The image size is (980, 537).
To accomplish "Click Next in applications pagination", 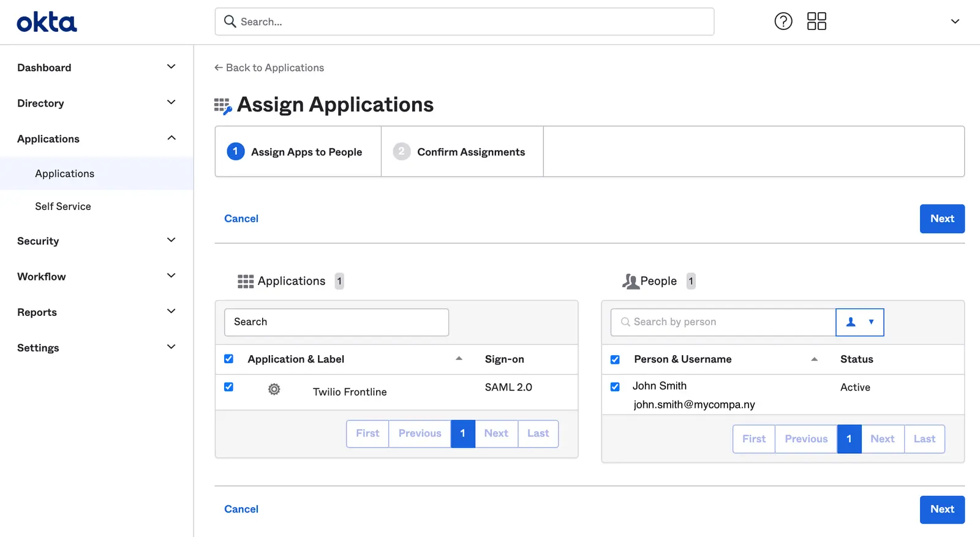I will coord(496,434).
